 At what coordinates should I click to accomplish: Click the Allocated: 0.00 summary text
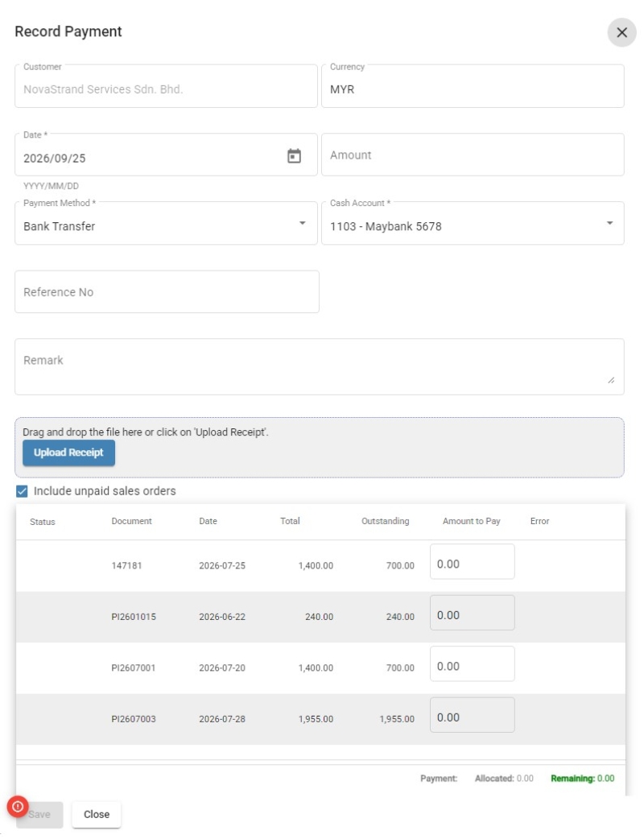click(x=504, y=779)
